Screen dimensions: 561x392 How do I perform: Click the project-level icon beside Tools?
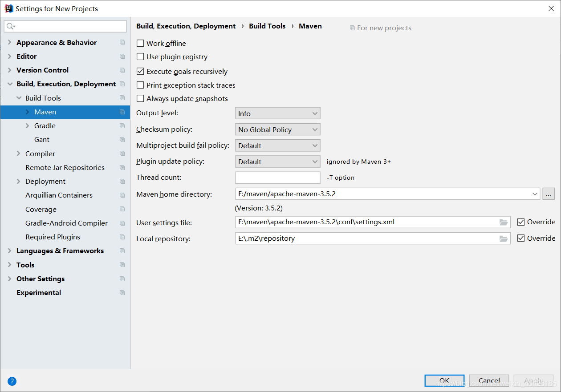pyautogui.click(x=122, y=265)
